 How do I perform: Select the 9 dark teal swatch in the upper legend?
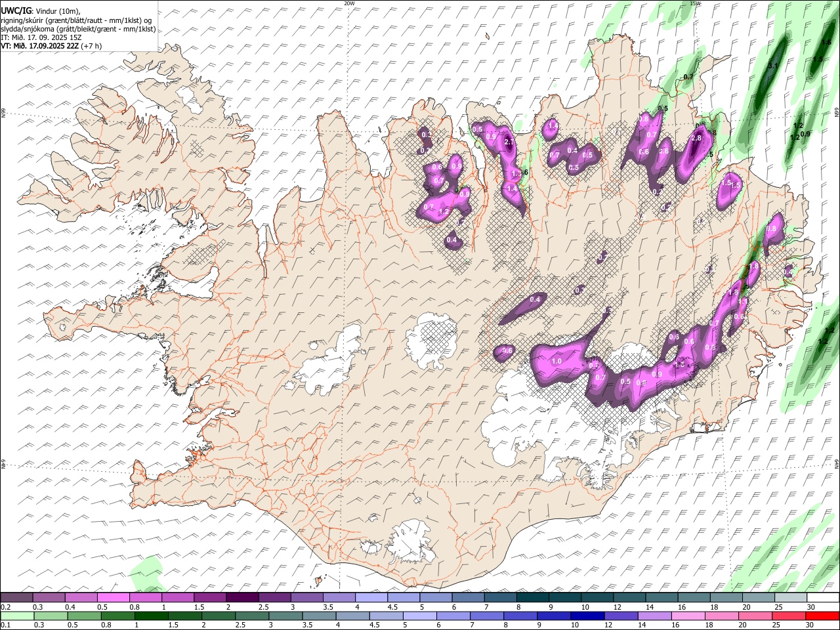(x=564, y=597)
